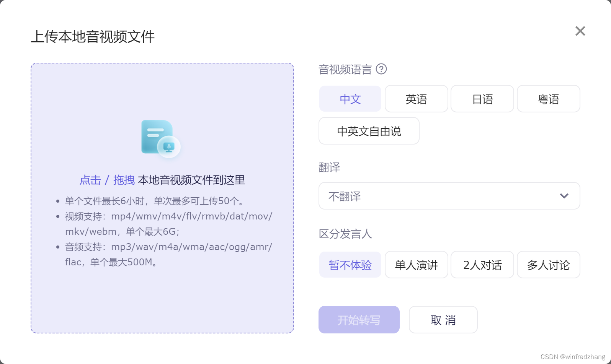Click the line 单个文件最长6小时
This screenshot has width=611, height=364.
pyautogui.click(x=154, y=201)
